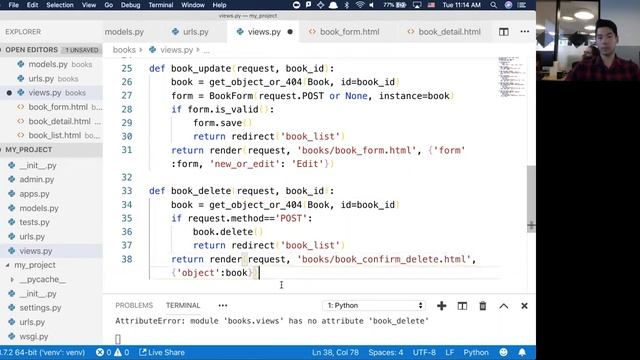The image size is (640, 360).
Task: Open wsgi.py in the explorer
Action: click(51, 336)
